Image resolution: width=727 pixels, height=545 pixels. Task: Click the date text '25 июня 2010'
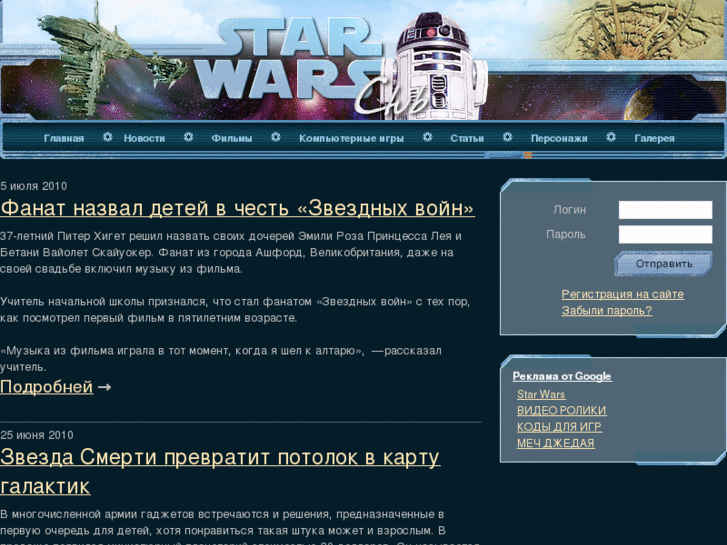tap(37, 435)
